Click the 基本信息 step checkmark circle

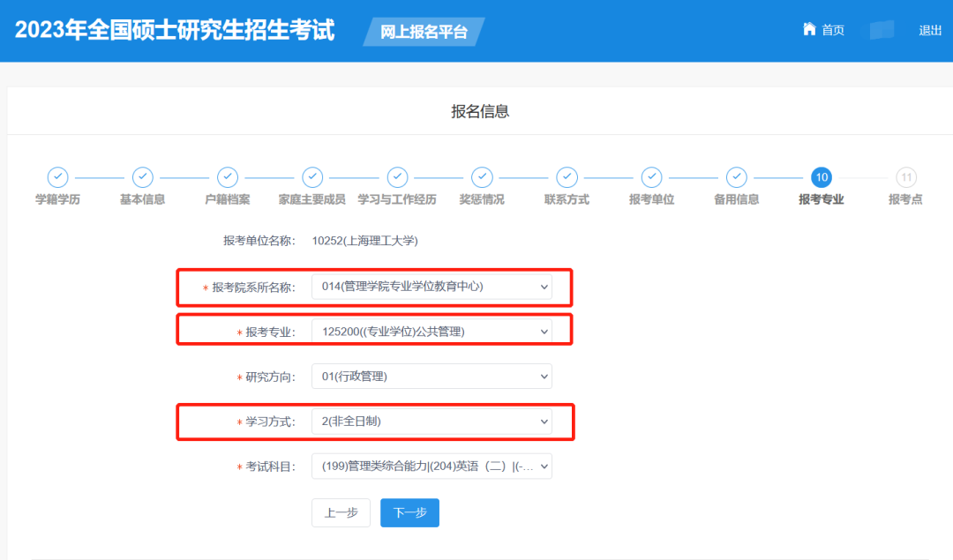coord(143,177)
